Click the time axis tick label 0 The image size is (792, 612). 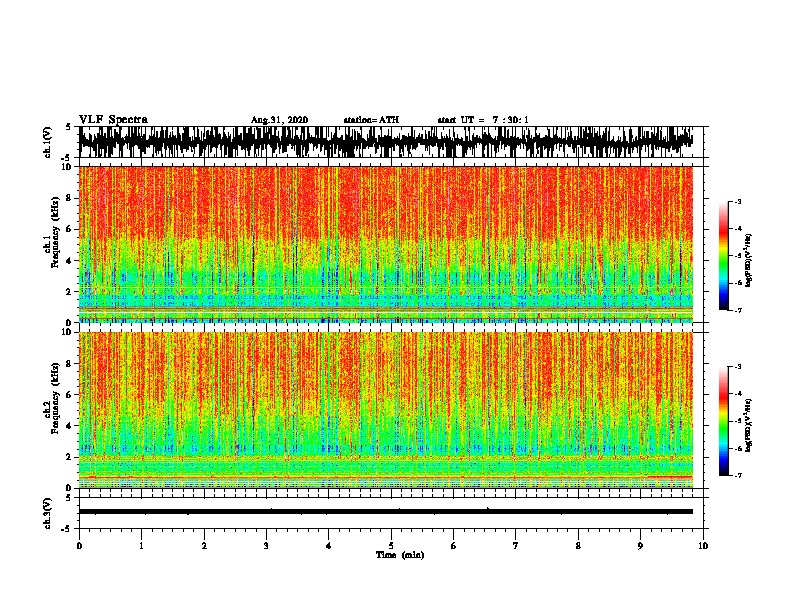(x=79, y=546)
